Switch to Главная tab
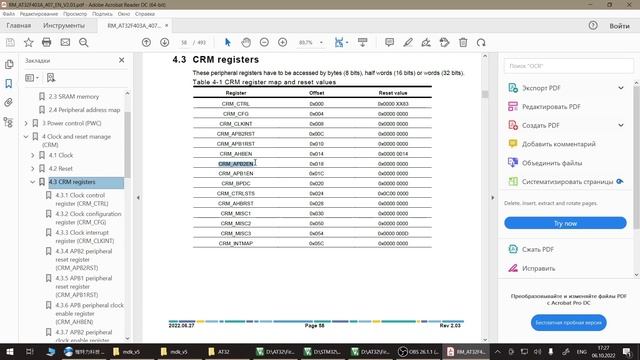 pyautogui.click(x=19, y=25)
